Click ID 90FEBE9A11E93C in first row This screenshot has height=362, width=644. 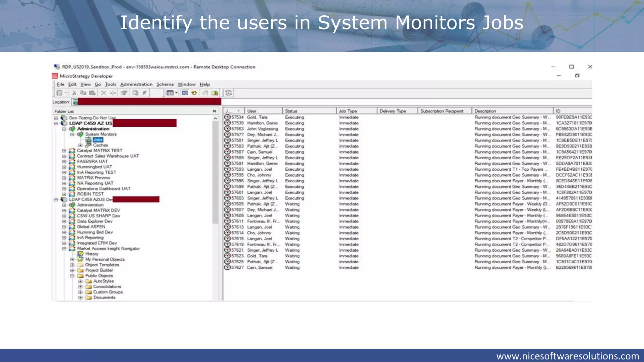pyautogui.click(x=574, y=117)
